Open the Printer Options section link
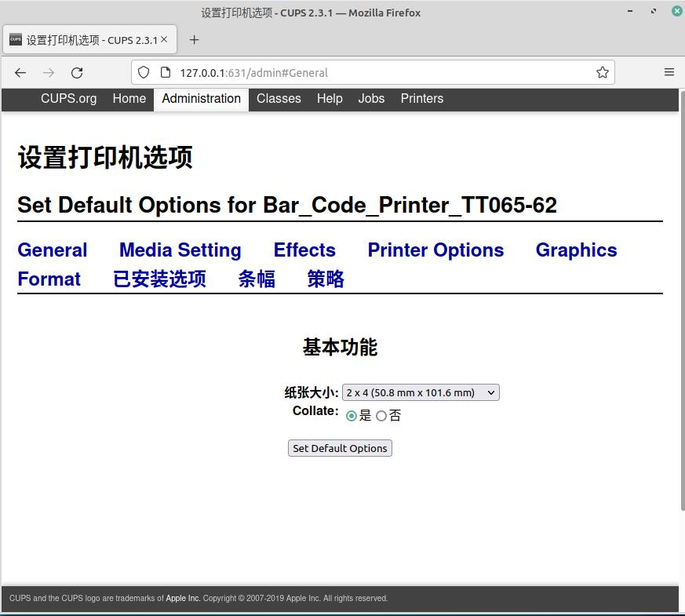The width and height of the screenshot is (685, 616). [435, 250]
